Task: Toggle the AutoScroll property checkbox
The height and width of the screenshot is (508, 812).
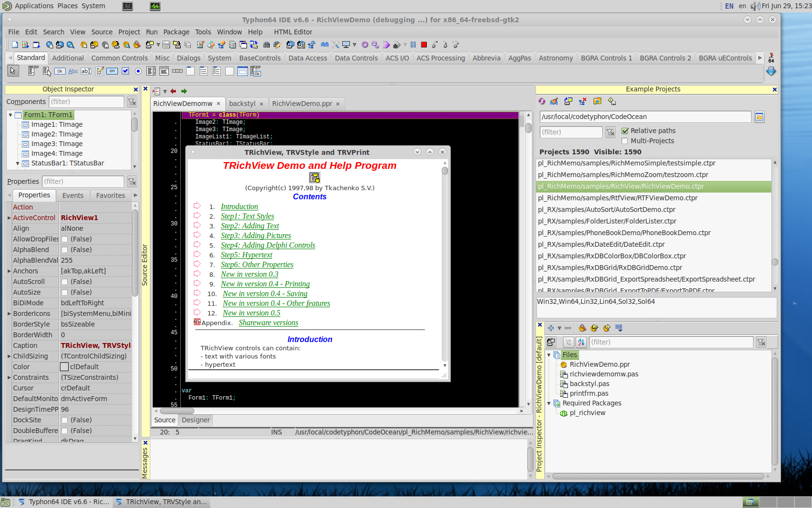Action: tap(64, 282)
